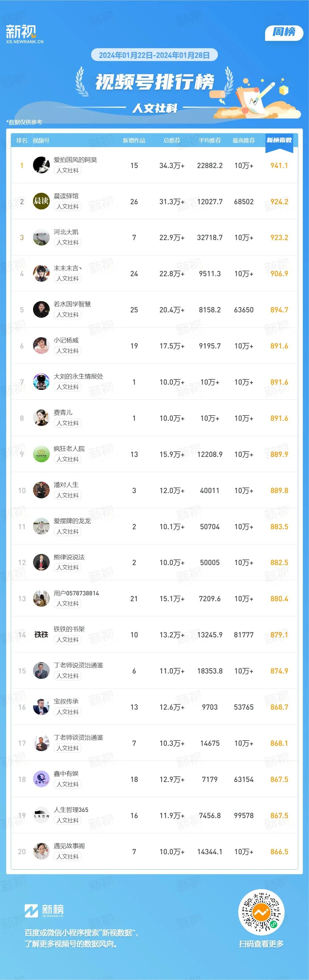Click the date range 2024年01月22日-01月28日 pill
Screen dimensions: 309x980
154,55
